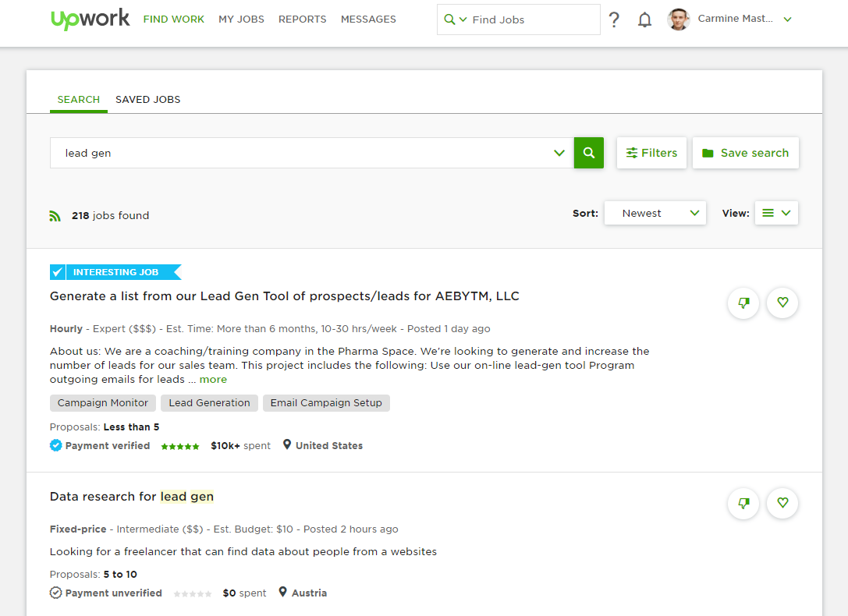
Task: Expand description with 'more' link
Action: [x=213, y=379]
